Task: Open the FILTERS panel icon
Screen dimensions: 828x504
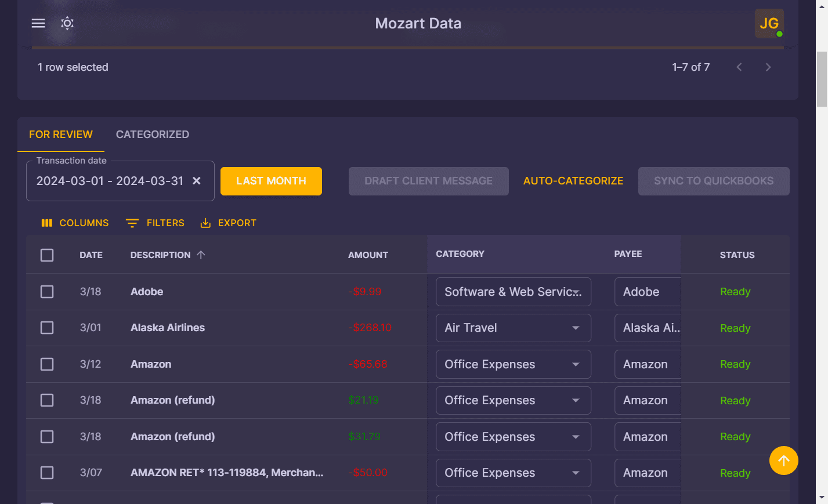Action: pyautogui.click(x=132, y=223)
